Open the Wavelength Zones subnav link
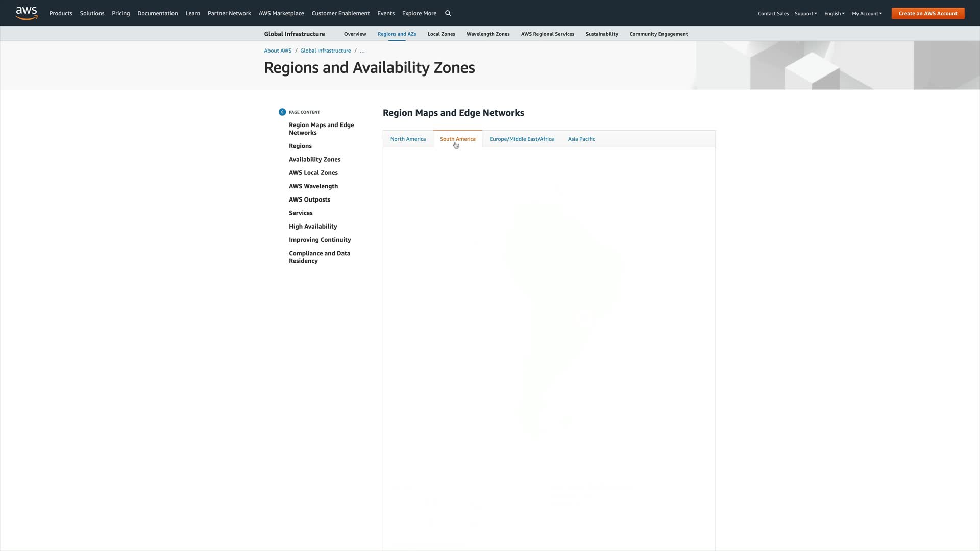The image size is (980, 551). pos(487,34)
